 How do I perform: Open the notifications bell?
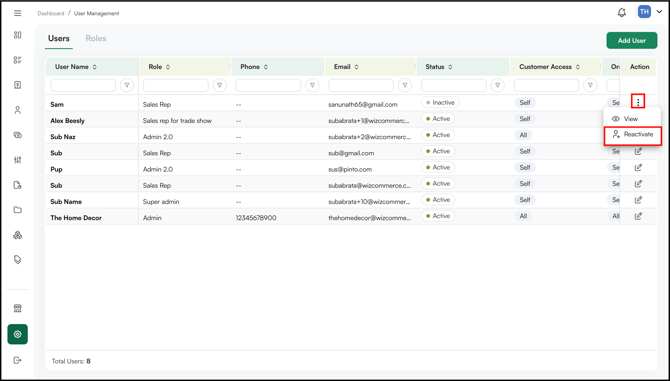tap(622, 12)
